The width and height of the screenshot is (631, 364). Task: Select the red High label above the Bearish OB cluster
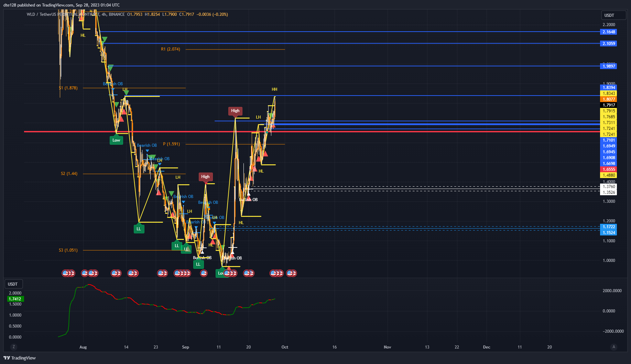coord(205,177)
